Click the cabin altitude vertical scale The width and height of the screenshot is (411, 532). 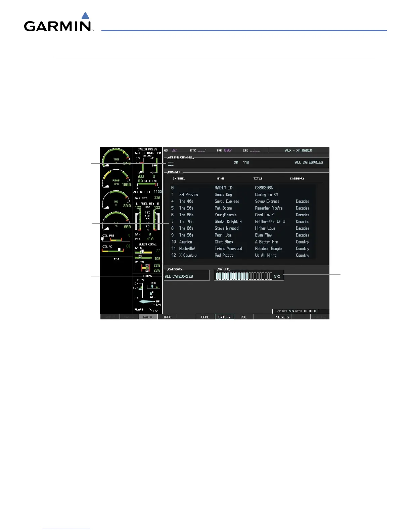coord(140,165)
